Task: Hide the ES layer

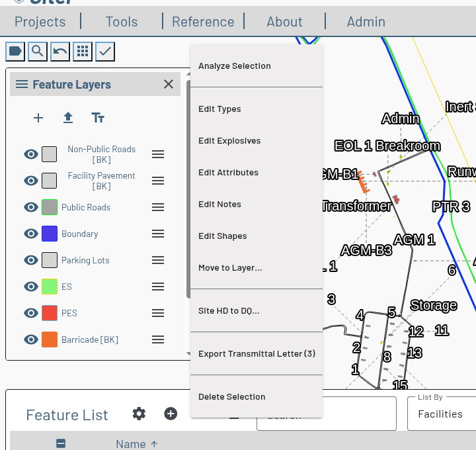Action: pyautogui.click(x=31, y=287)
